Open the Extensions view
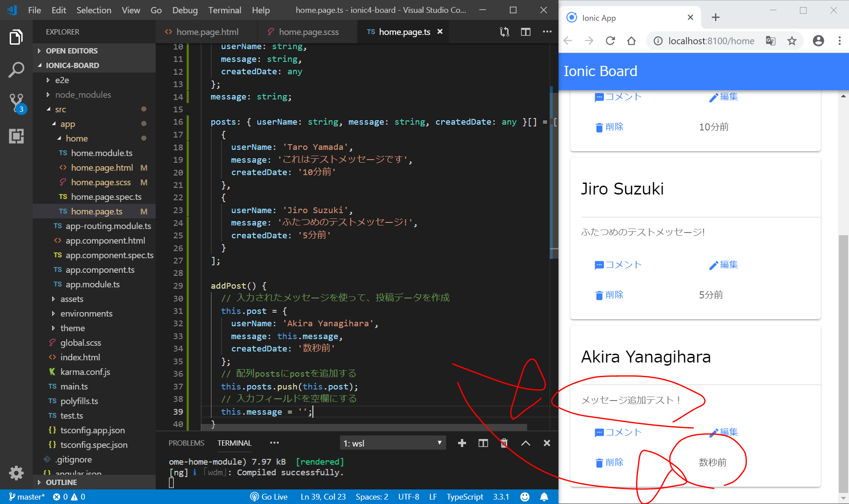Screen dimensions: 849x504 click(16, 136)
